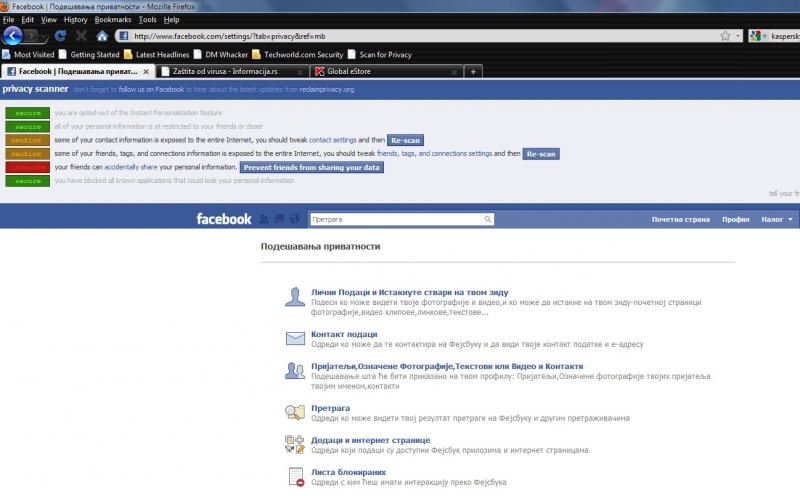Click the browser Back arrow button
Viewport: 800px width, 496px height.
[x=13, y=36]
